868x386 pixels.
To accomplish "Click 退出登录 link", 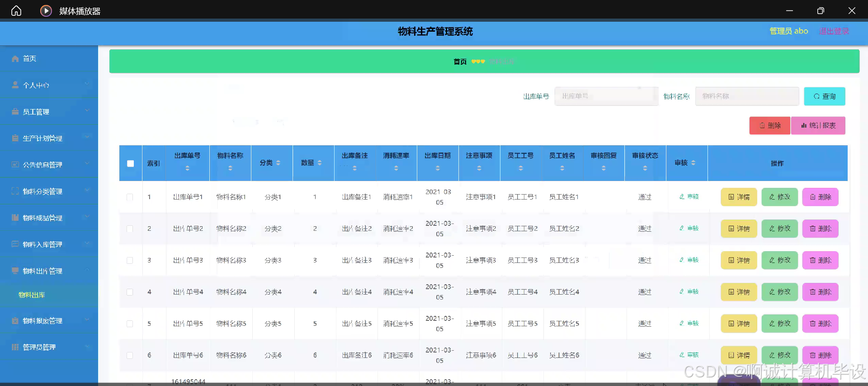I will (x=834, y=31).
